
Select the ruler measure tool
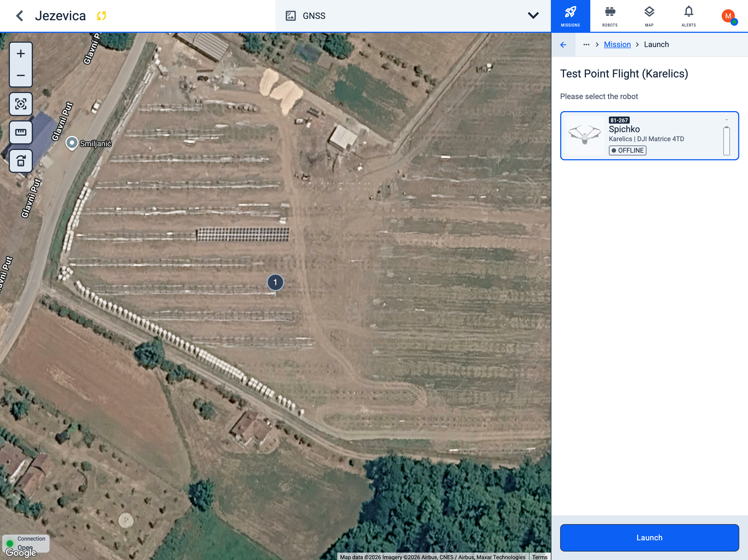tap(21, 132)
